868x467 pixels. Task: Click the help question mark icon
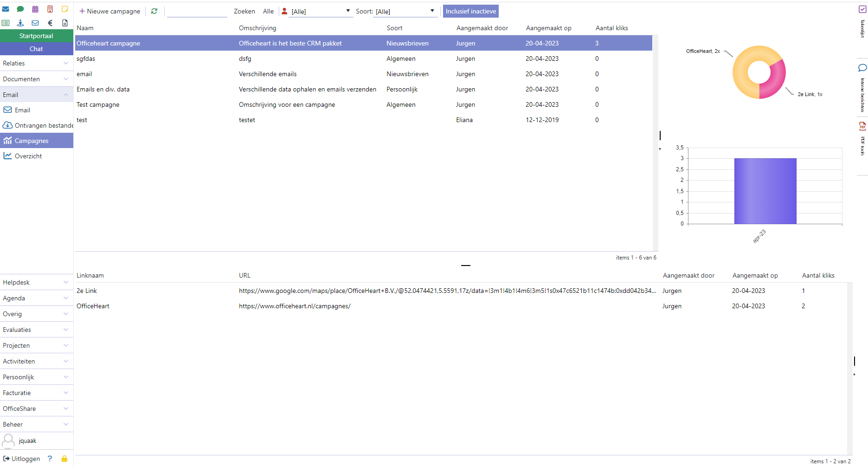click(x=50, y=459)
